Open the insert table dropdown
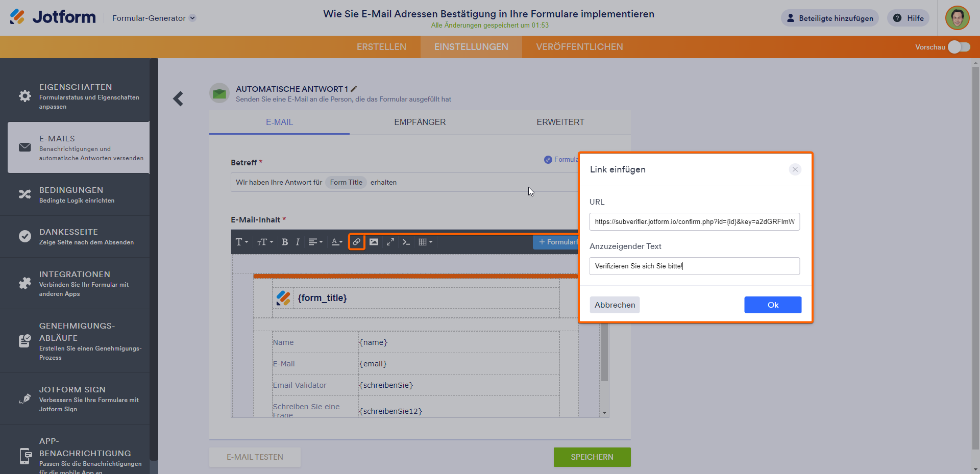This screenshot has width=980, height=474. pyautogui.click(x=425, y=242)
